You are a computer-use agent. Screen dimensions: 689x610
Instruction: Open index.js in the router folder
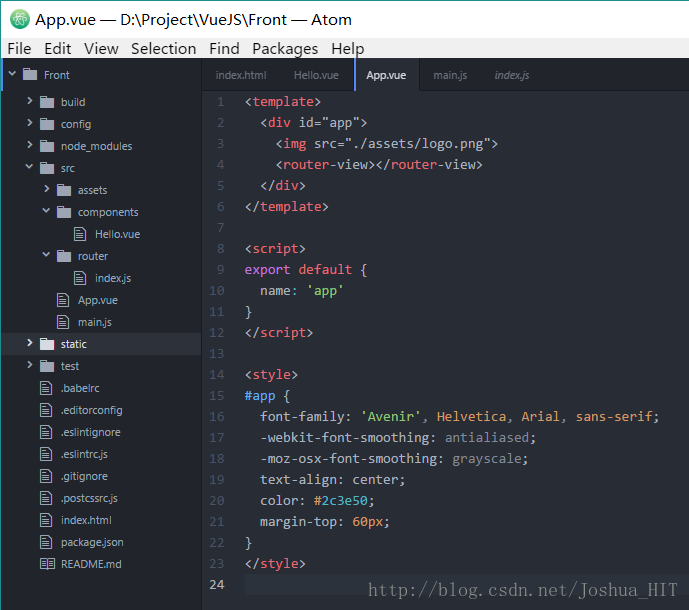pos(113,278)
